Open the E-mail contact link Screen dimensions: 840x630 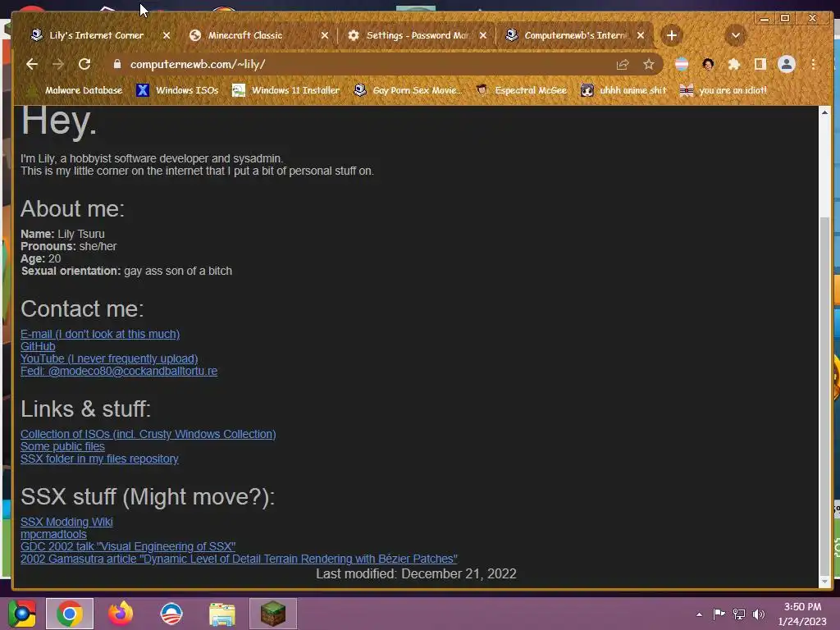point(100,334)
